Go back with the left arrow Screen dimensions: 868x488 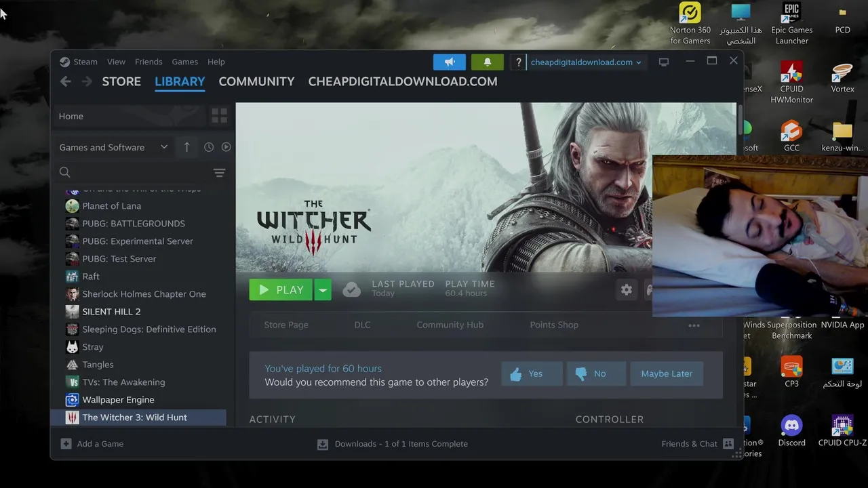(65, 81)
